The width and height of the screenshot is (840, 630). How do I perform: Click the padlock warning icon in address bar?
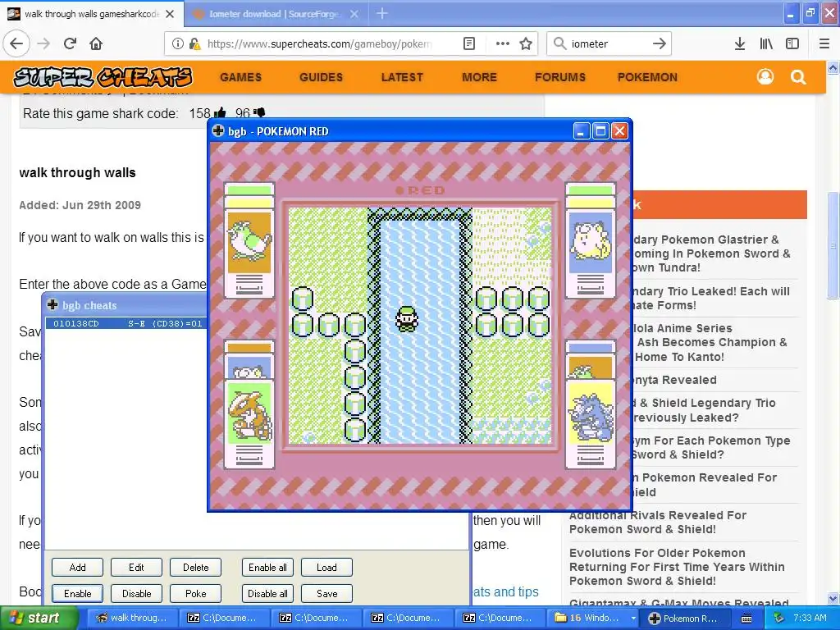click(195, 44)
